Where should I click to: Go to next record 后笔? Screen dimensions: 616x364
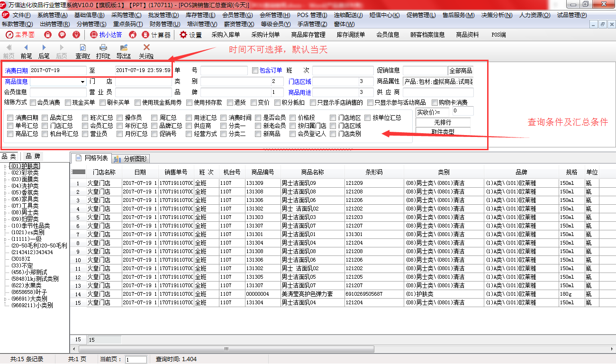44,51
